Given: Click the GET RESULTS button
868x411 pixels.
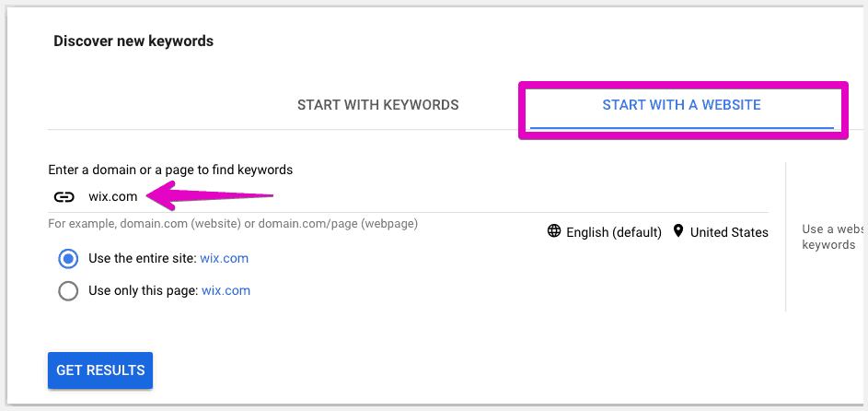Looking at the screenshot, I should click(x=100, y=370).
